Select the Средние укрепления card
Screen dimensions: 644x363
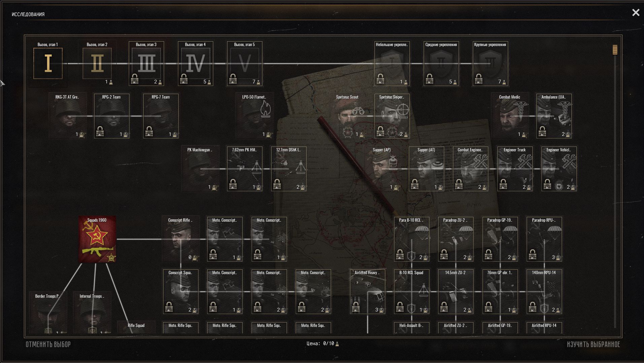coord(441,63)
